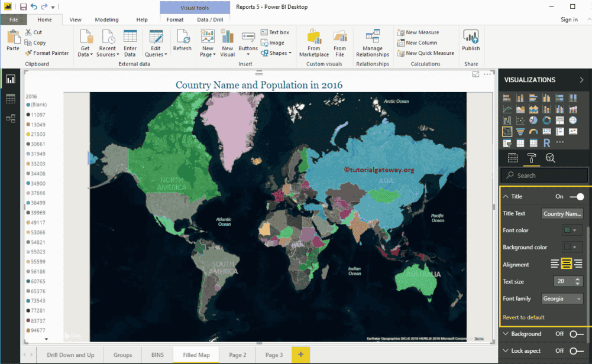Select the gauge visualization icon
This screenshot has height=364, width=592.
tap(533, 131)
